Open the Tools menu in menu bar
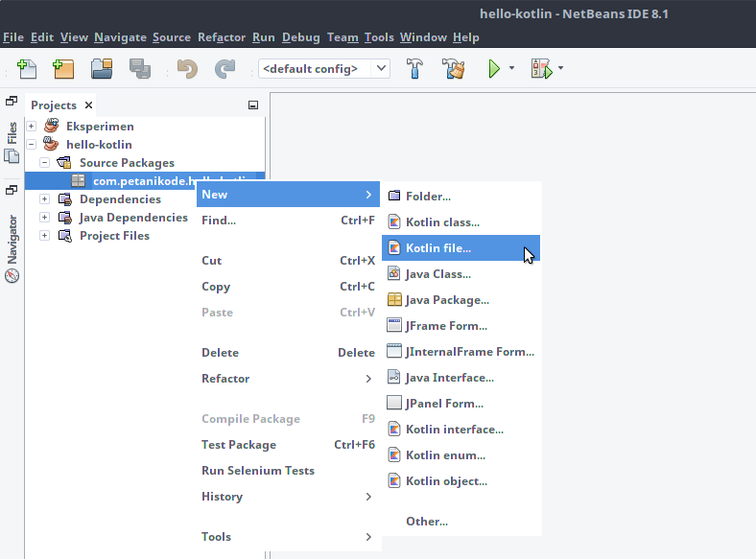756x559 pixels. 379,37
